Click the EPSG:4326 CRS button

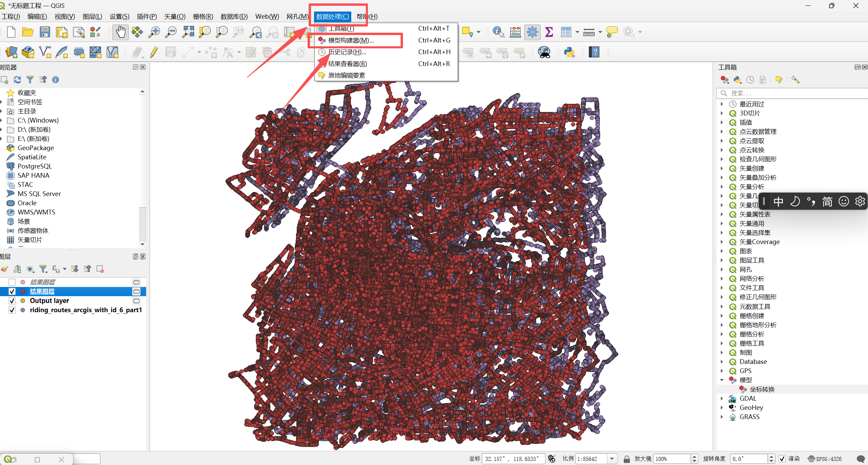pos(825,459)
